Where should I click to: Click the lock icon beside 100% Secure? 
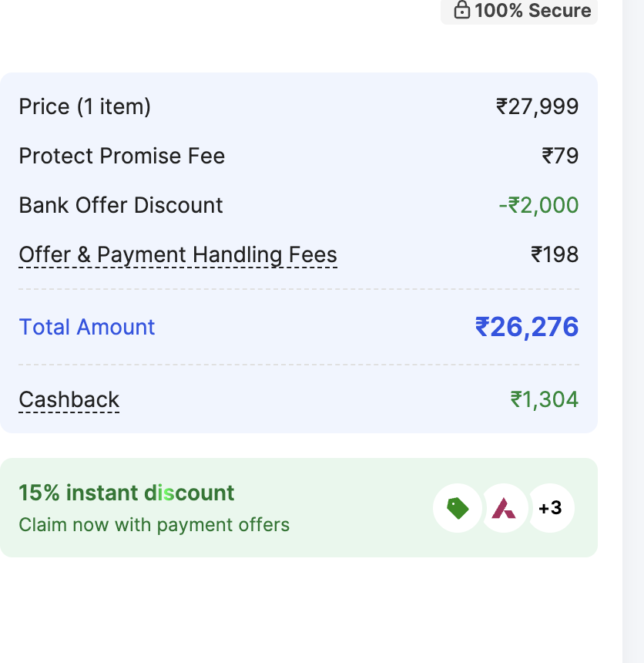(461, 10)
